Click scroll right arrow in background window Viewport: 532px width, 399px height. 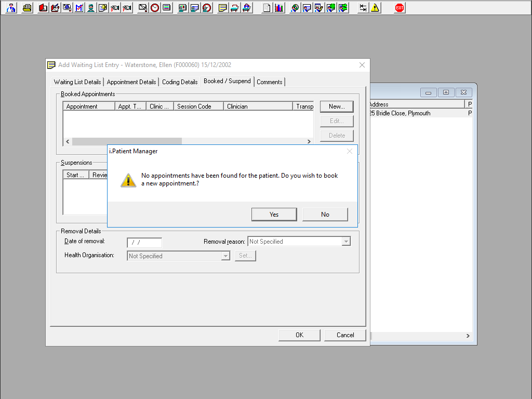pos(468,336)
